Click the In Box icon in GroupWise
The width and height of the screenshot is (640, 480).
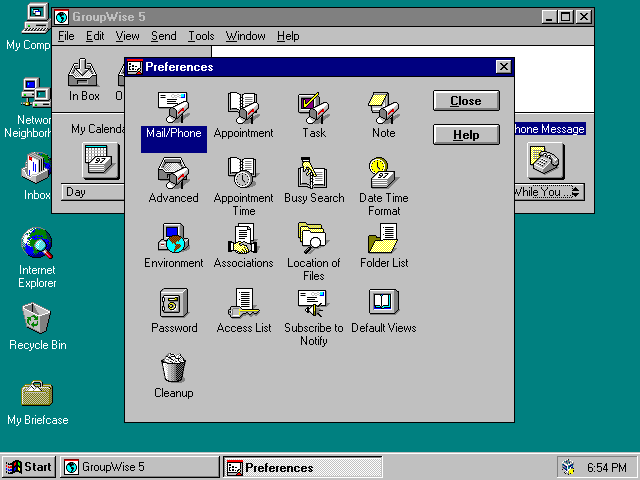tap(83, 73)
